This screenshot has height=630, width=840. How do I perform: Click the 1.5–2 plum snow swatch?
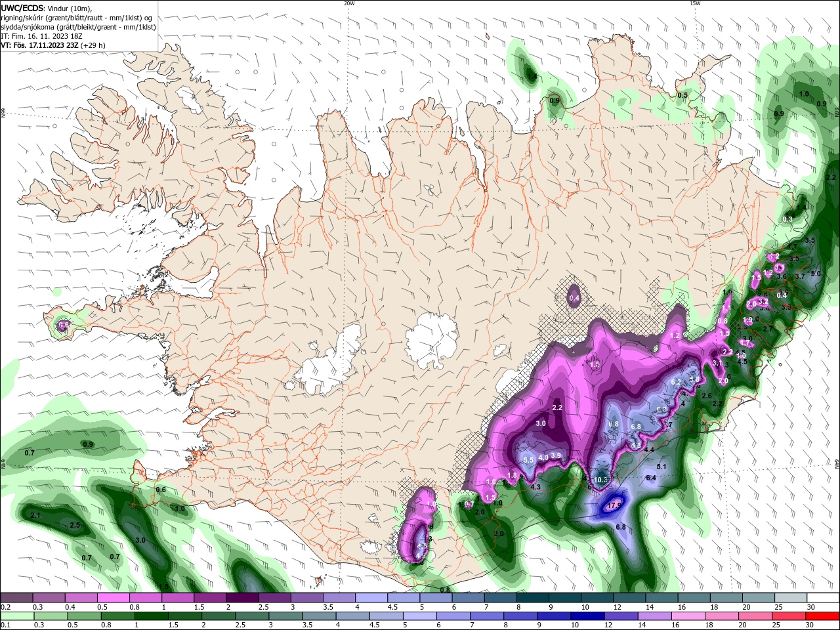pos(210,598)
